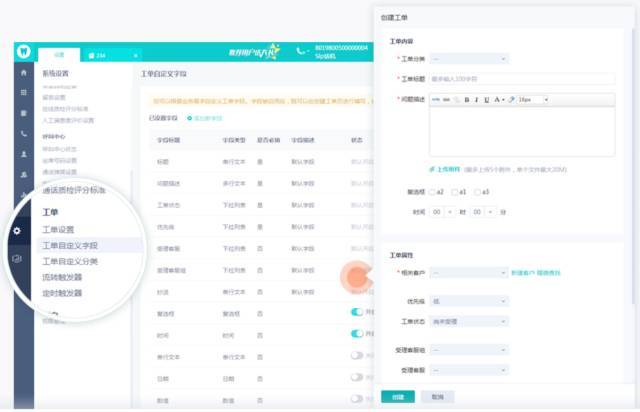Click the green plus icon beside 已设置字段
This screenshot has width=640, height=412.
click(189, 118)
